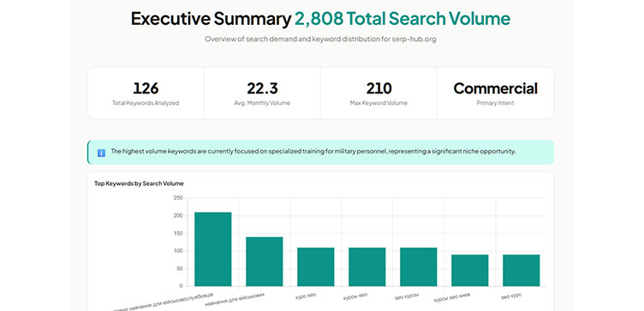644x311 pixels.
Task: Click the bar for 'навчання для військових'
Action: (x=264, y=261)
